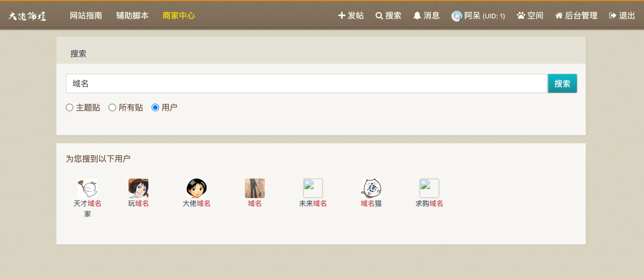Click the user avatar beside 阿呆

coord(457,16)
